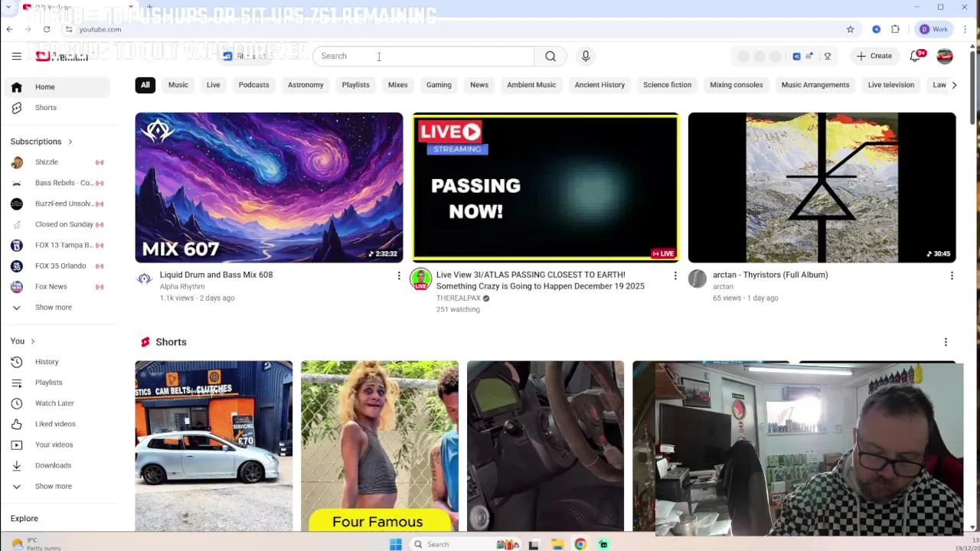Open options for arctan Thyristors video
The width and height of the screenshot is (980, 551).
952,275
